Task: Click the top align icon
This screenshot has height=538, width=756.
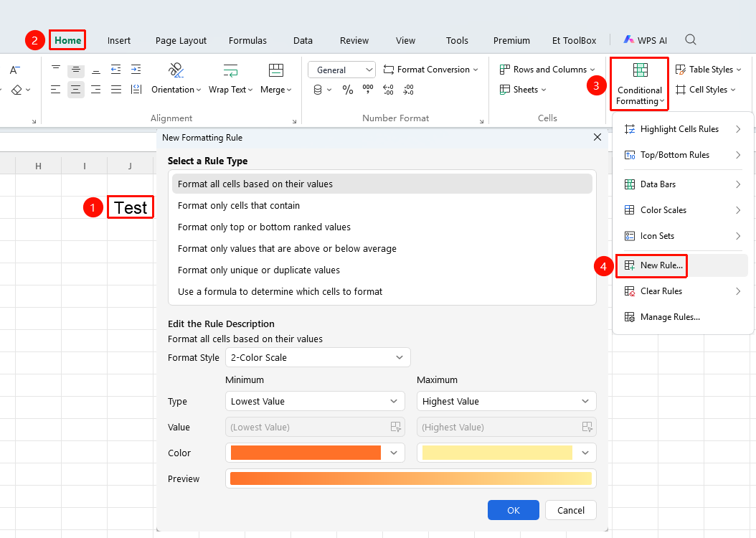Action: pyautogui.click(x=56, y=70)
